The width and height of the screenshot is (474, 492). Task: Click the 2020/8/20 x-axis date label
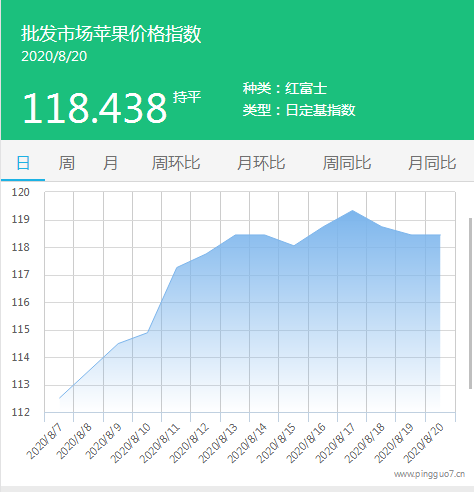423,443
